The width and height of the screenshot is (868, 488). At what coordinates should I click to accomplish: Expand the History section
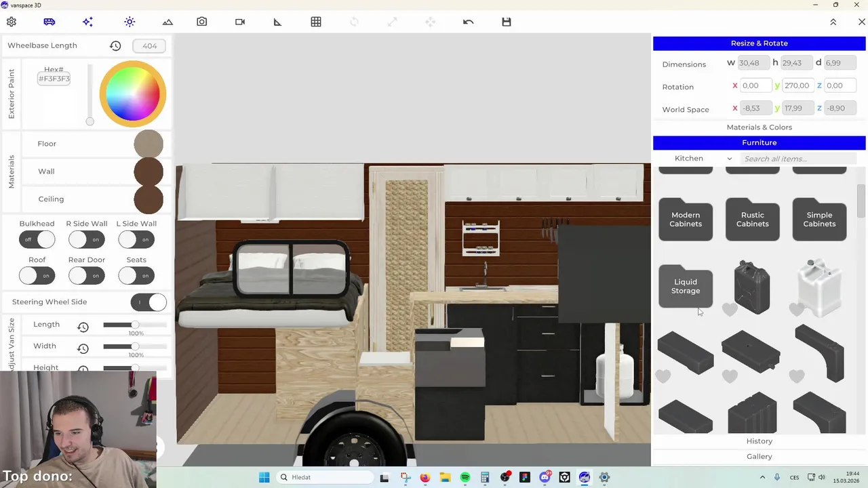[x=759, y=441]
